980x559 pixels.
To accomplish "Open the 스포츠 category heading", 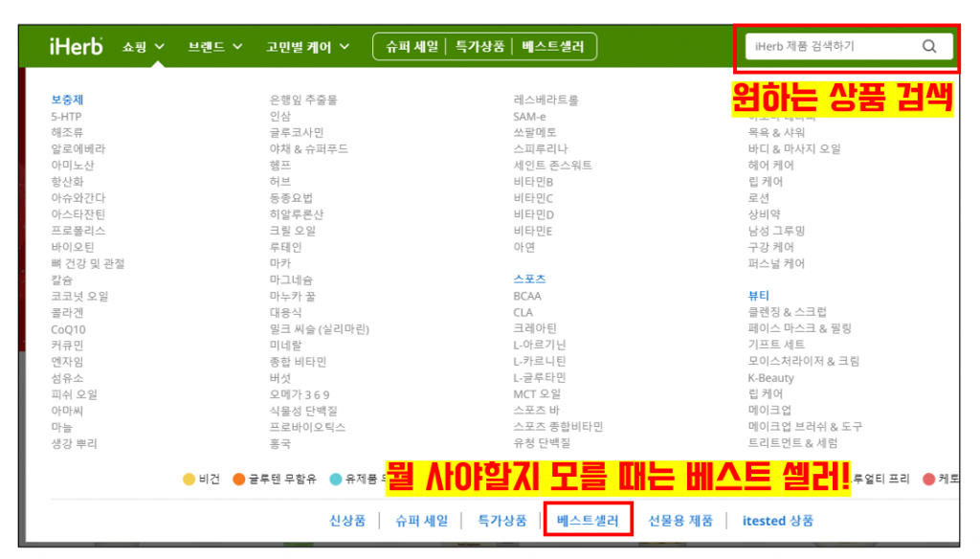I will (x=529, y=279).
